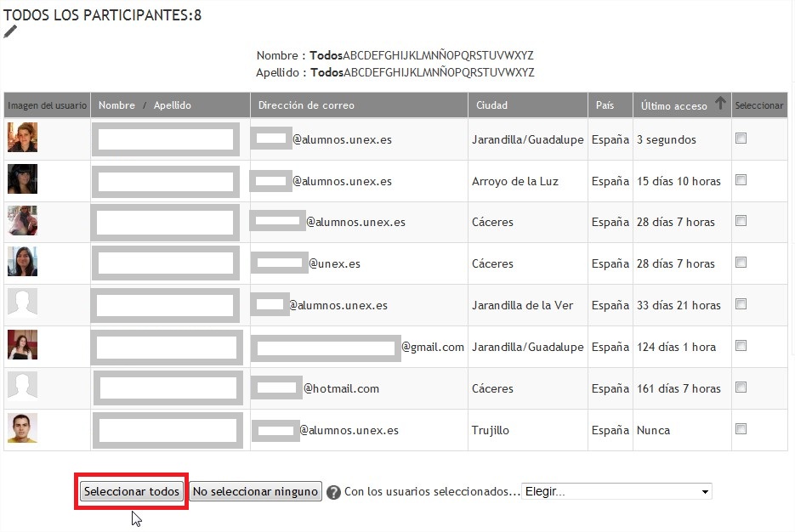Select the checkbox for the Arroyo de la Luz user
This screenshot has width=795, height=532.
tap(741, 180)
